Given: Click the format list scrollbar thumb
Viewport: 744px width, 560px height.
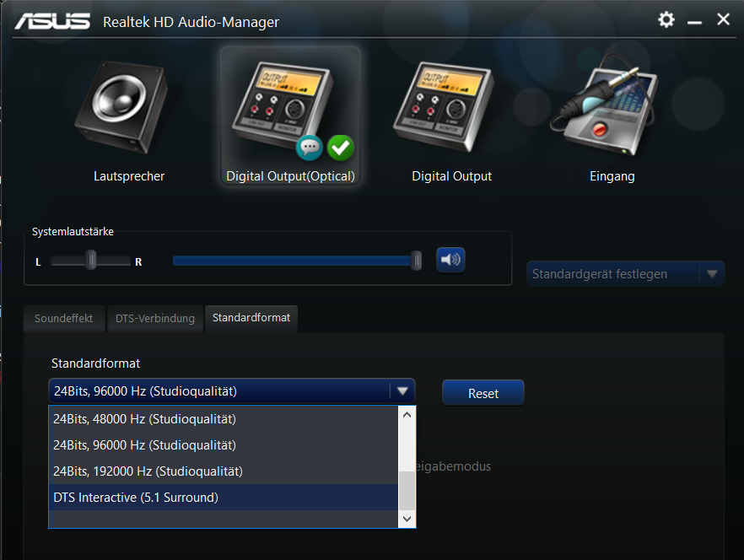Looking at the screenshot, I should (x=407, y=491).
